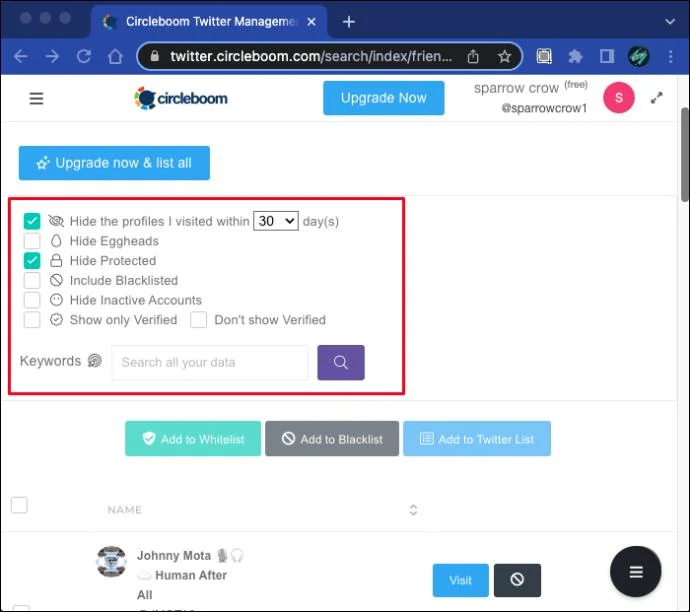
Task: Open browser extensions puzzle icon
Action: tap(575, 56)
